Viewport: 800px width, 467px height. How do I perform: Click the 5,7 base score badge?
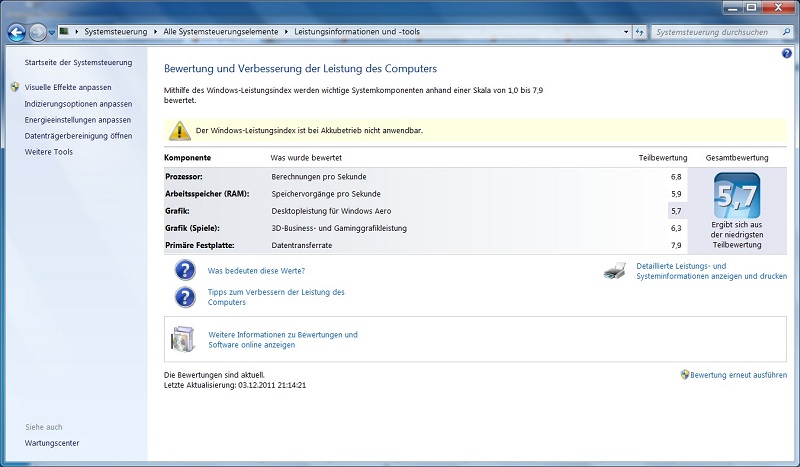coord(737,195)
